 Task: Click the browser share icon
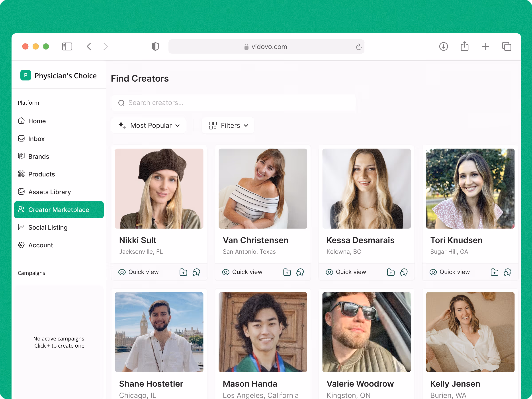point(464,46)
